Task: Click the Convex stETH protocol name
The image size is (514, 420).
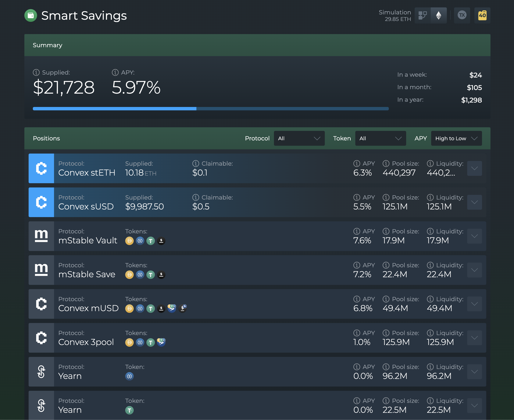Action: (x=87, y=173)
